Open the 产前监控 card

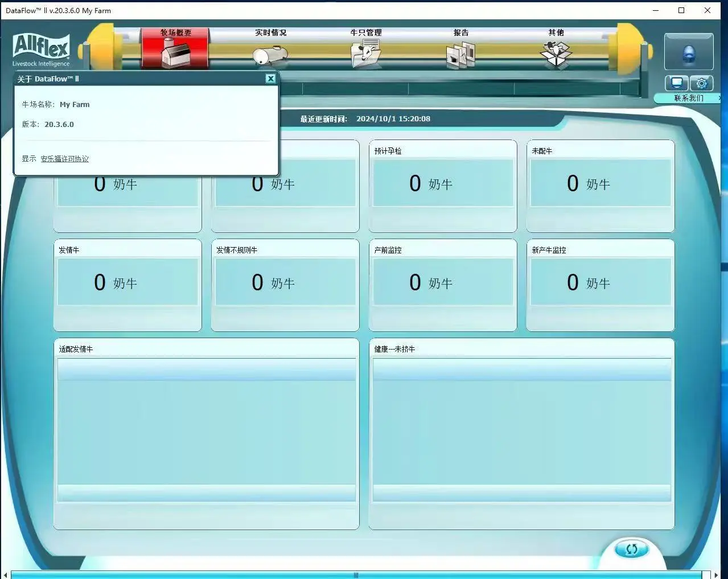443,285
